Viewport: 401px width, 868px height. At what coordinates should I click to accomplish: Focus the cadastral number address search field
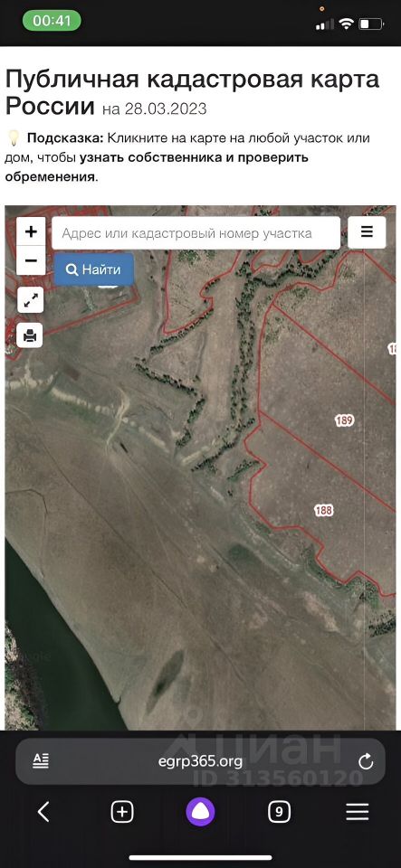[x=196, y=233]
